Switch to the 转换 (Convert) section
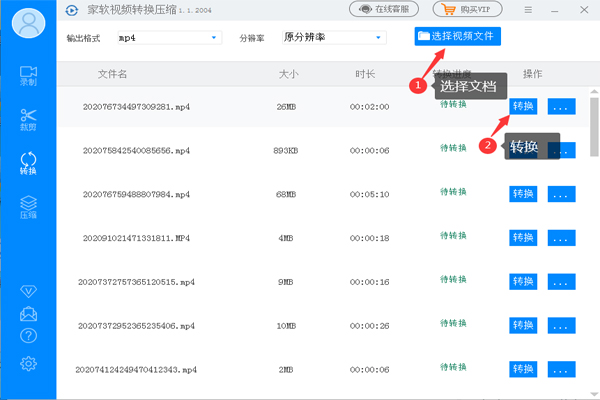This screenshot has height=400, width=600. 29,163
